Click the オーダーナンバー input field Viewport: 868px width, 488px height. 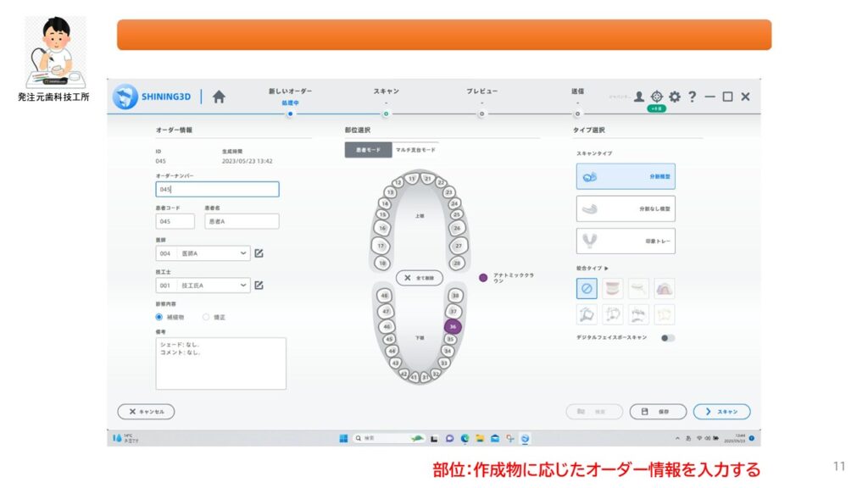(217, 190)
